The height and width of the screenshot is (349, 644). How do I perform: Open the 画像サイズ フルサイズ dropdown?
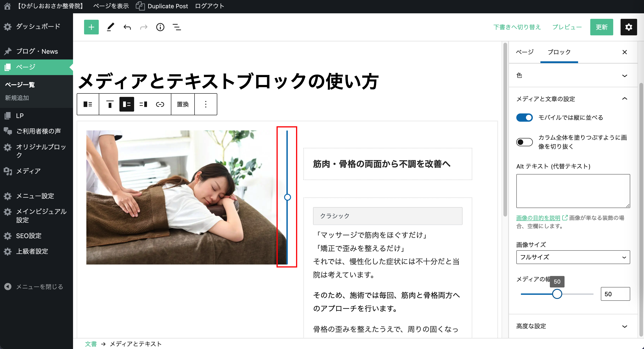click(573, 257)
